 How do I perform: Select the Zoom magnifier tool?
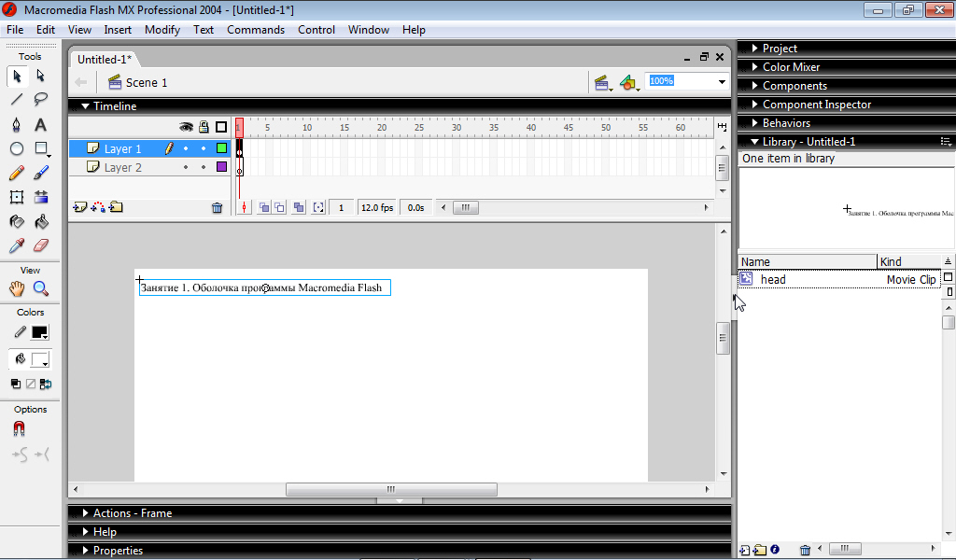[x=41, y=288]
